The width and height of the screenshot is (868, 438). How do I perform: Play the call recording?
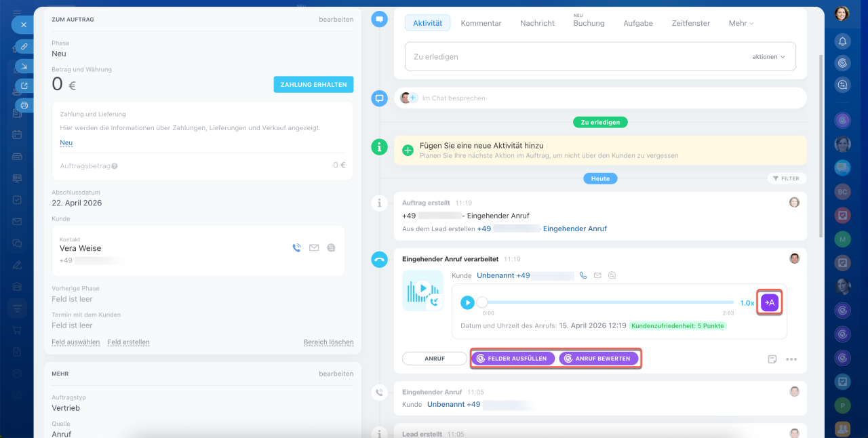(467, 302)
